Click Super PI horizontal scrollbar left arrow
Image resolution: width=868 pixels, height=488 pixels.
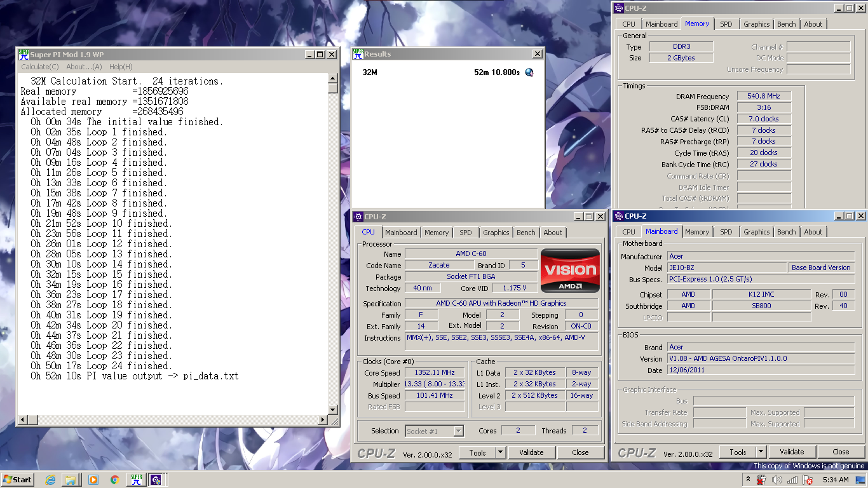pos(24,420)
